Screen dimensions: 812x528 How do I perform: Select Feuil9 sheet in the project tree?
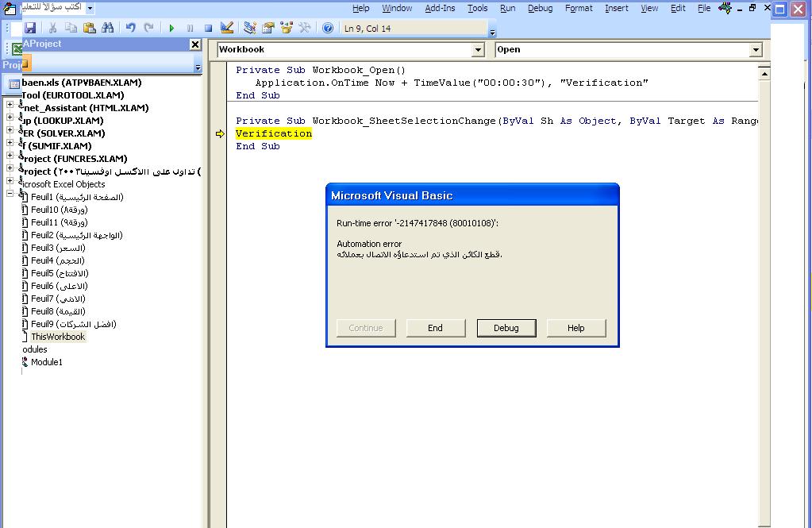tap(74, 325)
